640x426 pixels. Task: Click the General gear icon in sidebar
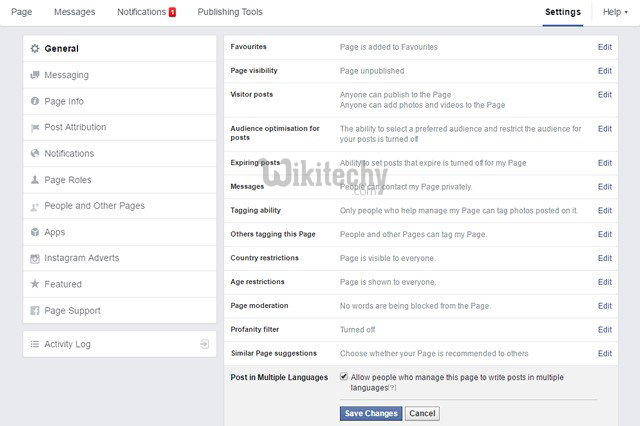pyautogui.click(x=35, y=49)
